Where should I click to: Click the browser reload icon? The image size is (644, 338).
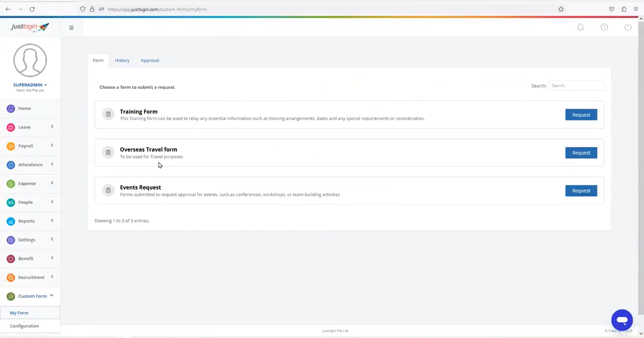[x=32, y=9]
